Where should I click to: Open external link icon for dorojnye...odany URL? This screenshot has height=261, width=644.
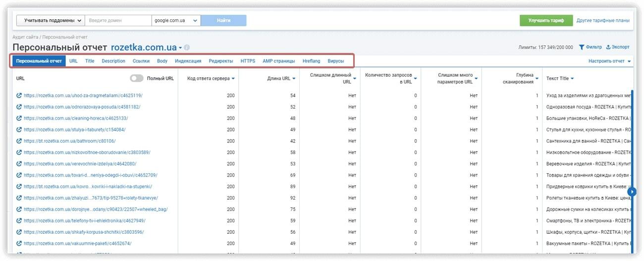tap(19, 209)
